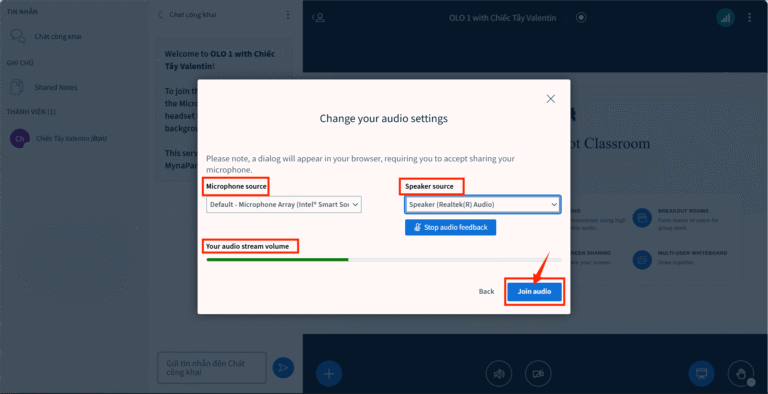768x394 pixels.
Task: Open the Microphone source dropdown
Action: pyautogui.click(x=284, y=204)
